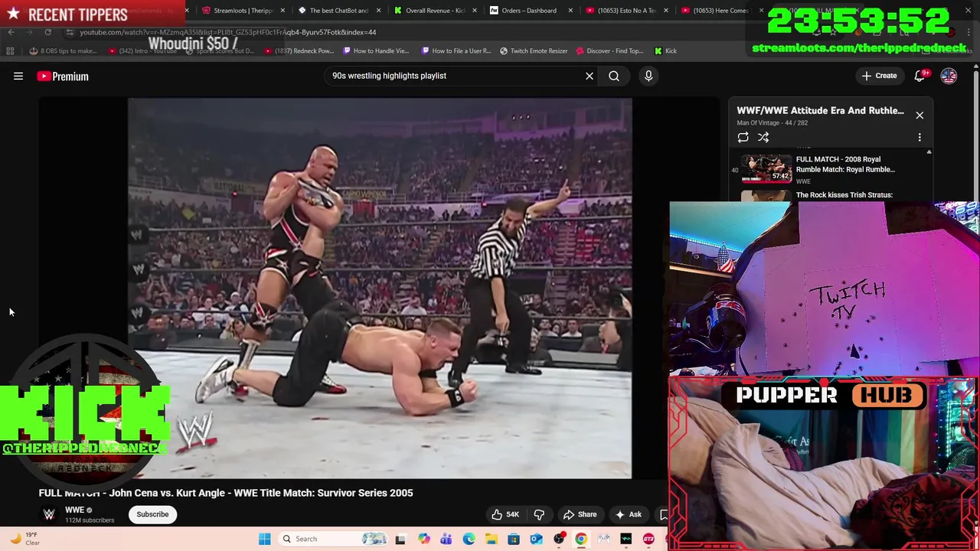The width and height of the screenshot is (980, 551).
Task: Click the playlist scroll-up arrow
Action: [929, 153]
